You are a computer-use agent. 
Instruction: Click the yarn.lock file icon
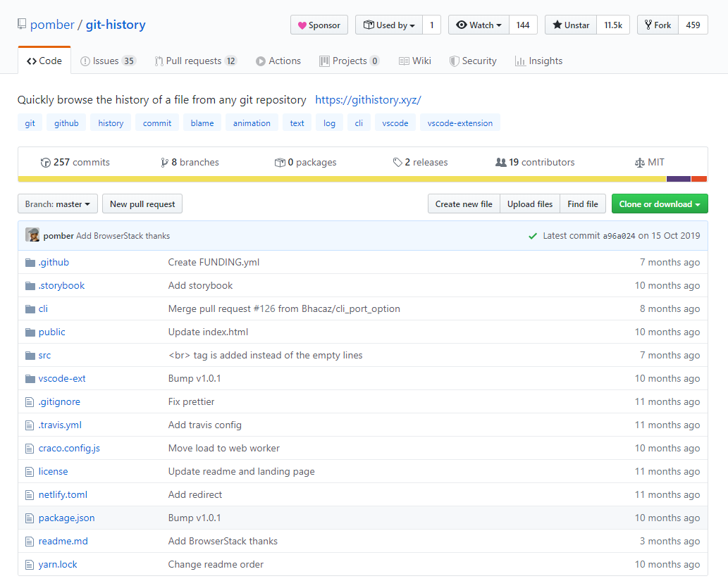[x=30, y=564]
